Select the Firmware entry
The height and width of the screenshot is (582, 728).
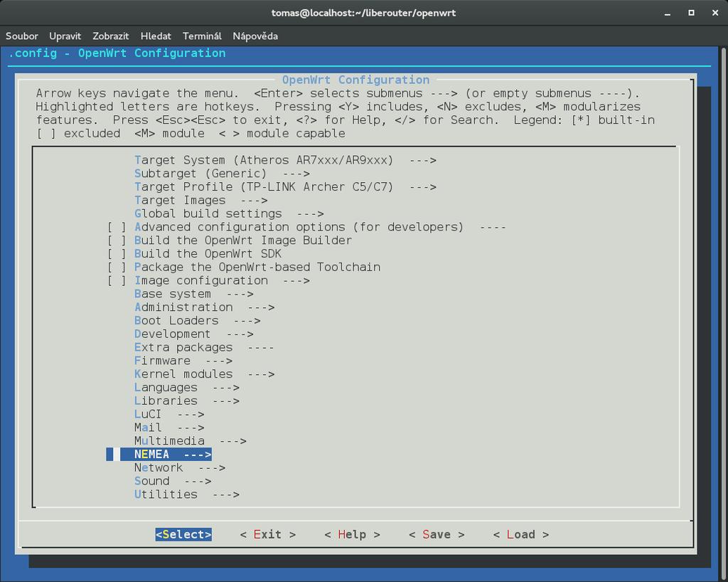[183, 361]
